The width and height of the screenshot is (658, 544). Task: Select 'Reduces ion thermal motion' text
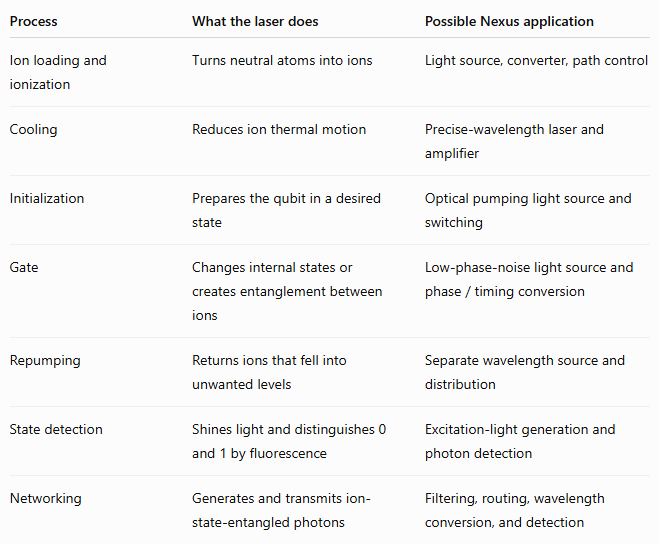tap(279, 129)
